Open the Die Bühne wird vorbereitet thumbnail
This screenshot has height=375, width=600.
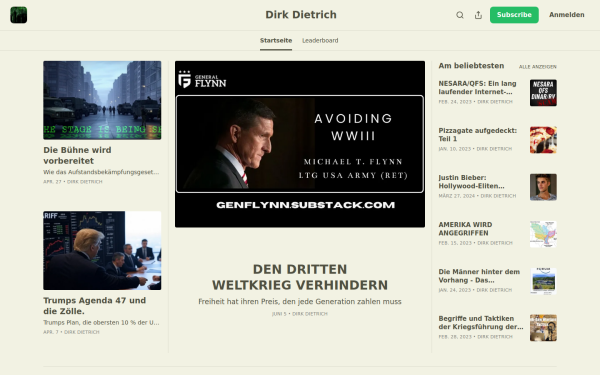pos(102,100)
